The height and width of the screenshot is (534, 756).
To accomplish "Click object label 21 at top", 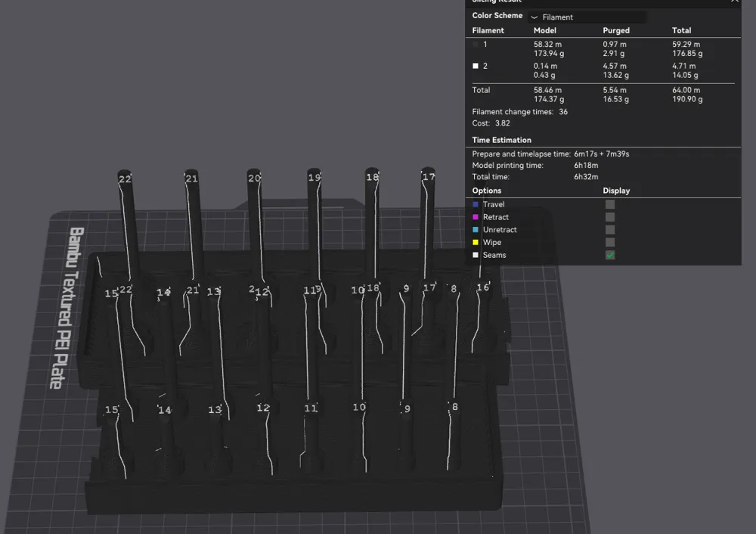I will (191, 179).
